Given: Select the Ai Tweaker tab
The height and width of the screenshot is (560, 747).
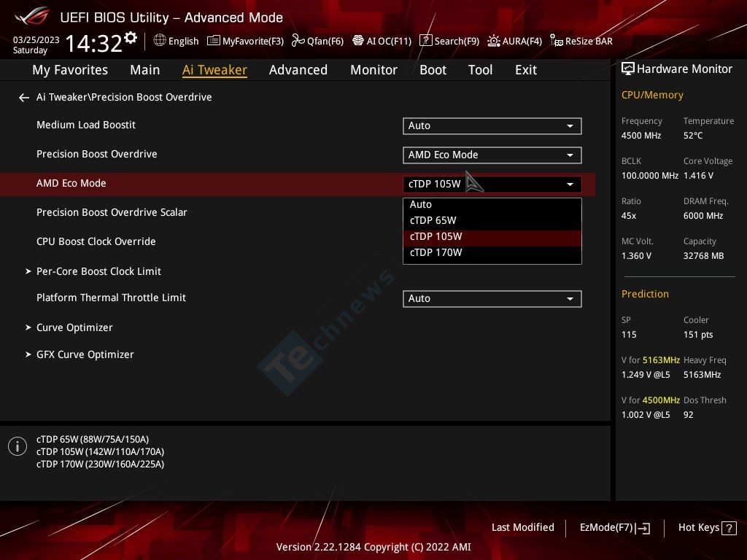Looking at the screenshot, I should (214, 70).
